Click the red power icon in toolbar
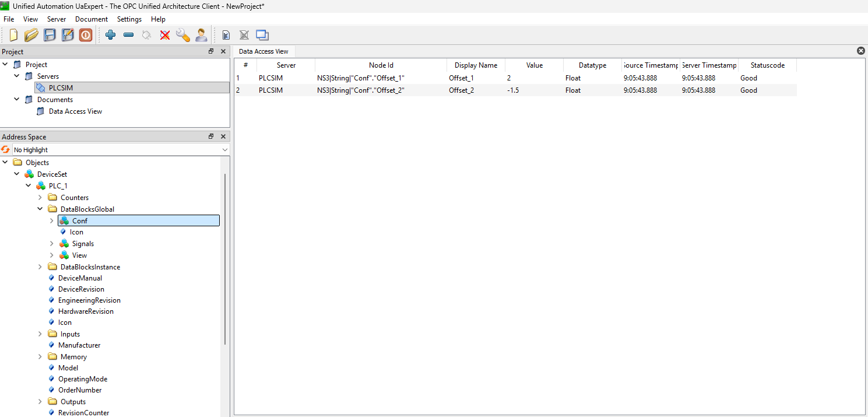Screen dimensions: 868x417 (x=86, y=35)
